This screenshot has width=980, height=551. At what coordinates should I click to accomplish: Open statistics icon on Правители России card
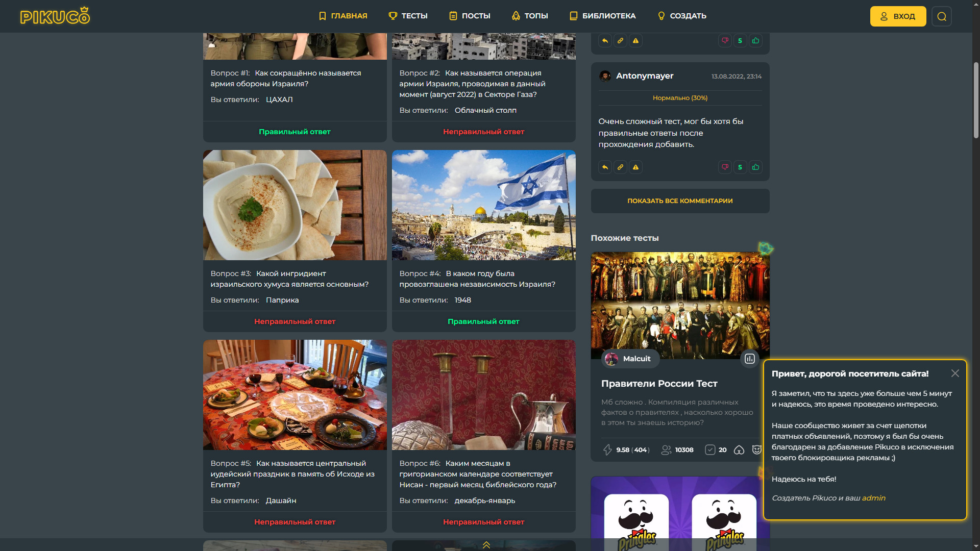pyautogui.click(x=749, y=359)
